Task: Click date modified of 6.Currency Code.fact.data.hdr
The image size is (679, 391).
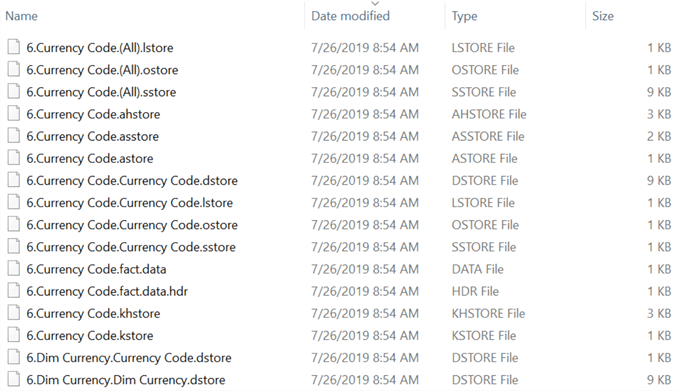Action: pos(365,291)
